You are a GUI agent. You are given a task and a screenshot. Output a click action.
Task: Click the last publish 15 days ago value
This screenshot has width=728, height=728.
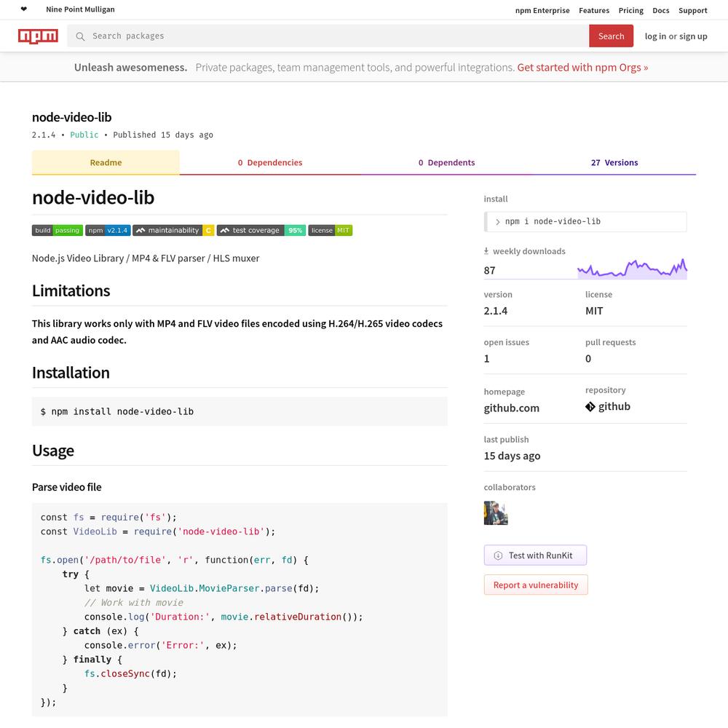point(512,456)
